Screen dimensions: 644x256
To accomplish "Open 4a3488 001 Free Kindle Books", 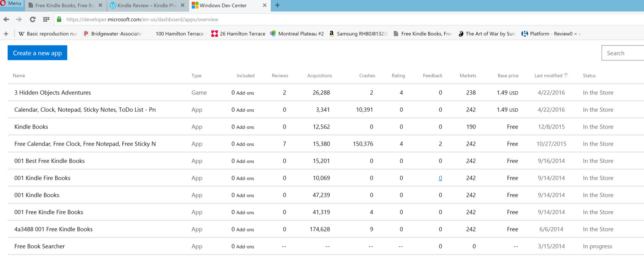I will [53, 229].
